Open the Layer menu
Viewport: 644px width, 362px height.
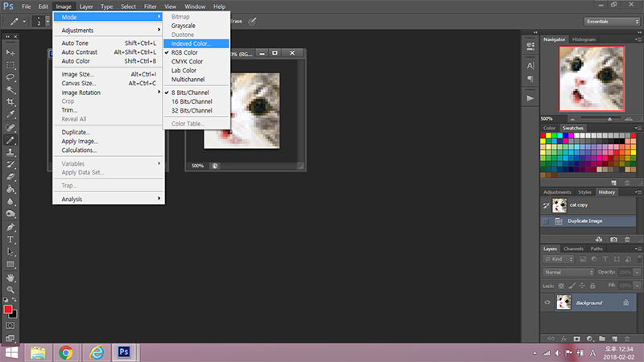coord(86,6)
